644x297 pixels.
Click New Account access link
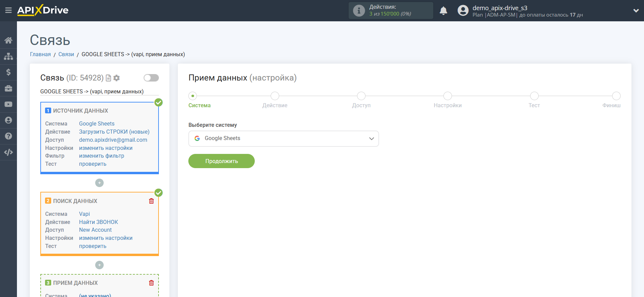tap(96, 230)
